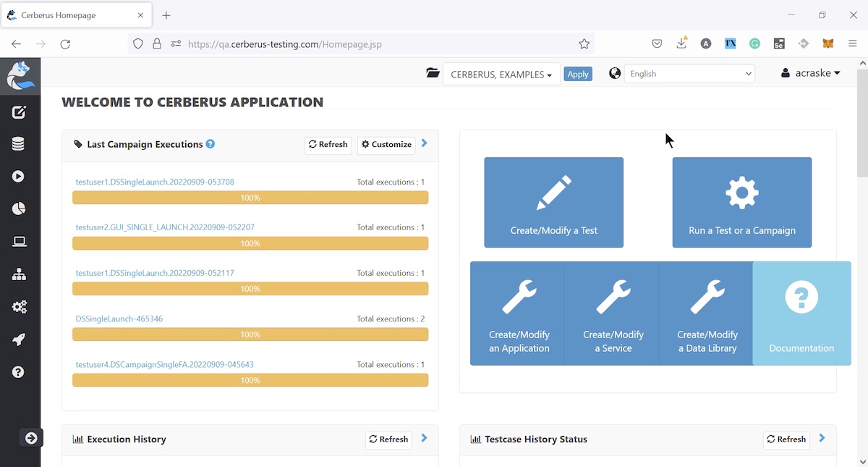Refresh Testcase History Status panel
The height and width of the screenshot is (467, 868).
(x=787, y=439)
